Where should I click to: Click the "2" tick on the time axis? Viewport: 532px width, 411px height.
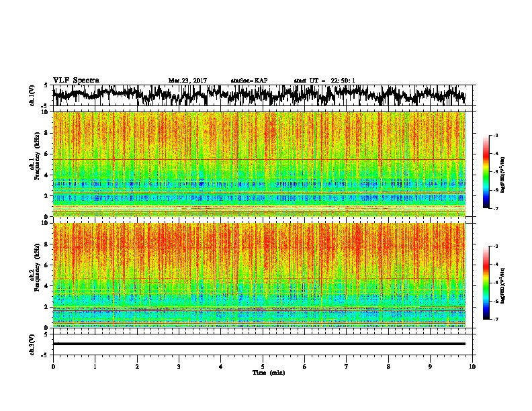[137, 367]
